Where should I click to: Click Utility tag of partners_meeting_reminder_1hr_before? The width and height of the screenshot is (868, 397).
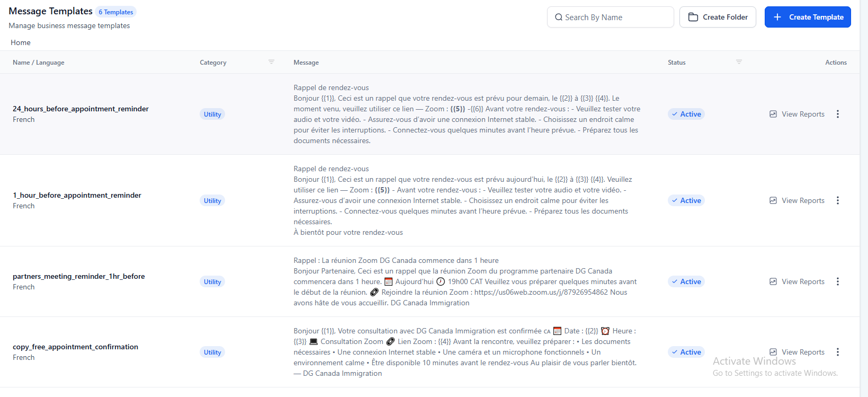212,281
